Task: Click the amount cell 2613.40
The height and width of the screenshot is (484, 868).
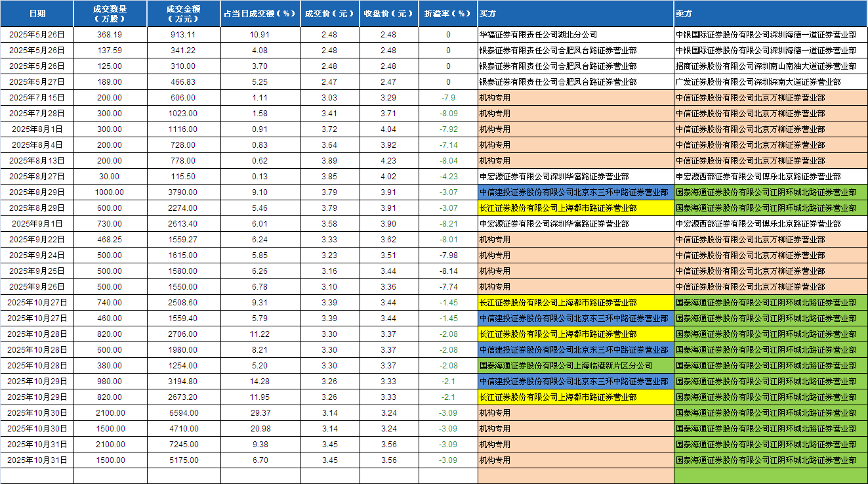Action: [x=184, y=223]
